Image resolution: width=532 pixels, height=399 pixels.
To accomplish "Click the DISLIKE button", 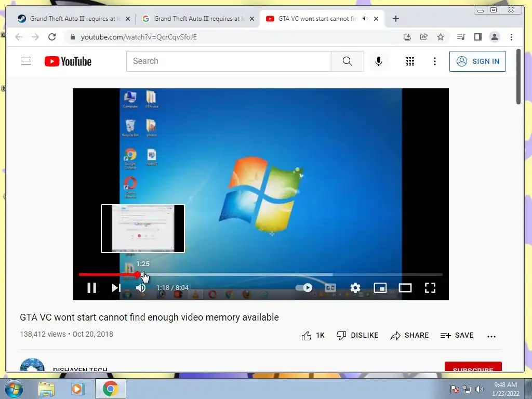I will (357, 336).
